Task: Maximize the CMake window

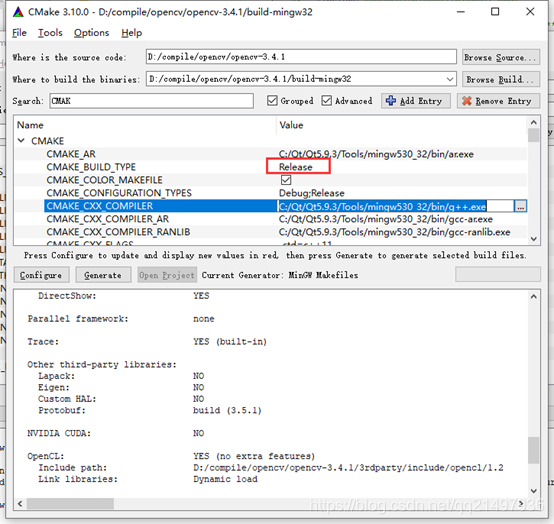Action: pyautogui.click(x=495, y=12)
